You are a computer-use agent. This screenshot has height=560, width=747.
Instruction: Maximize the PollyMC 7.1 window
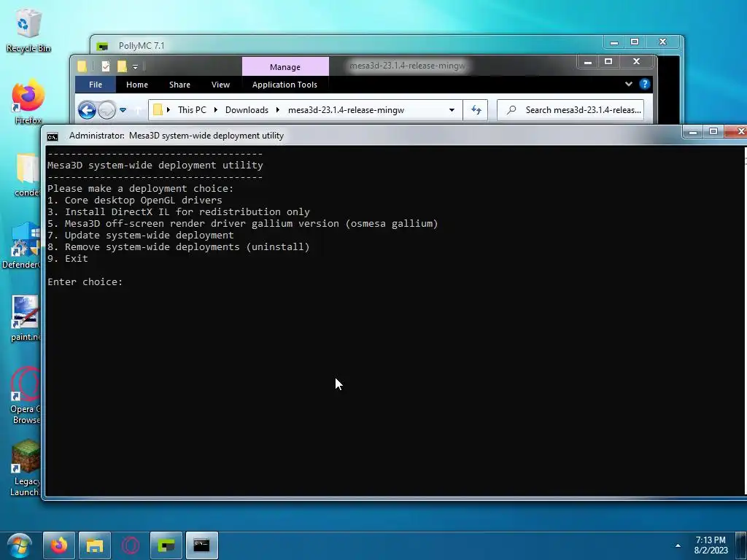[635, 42]
